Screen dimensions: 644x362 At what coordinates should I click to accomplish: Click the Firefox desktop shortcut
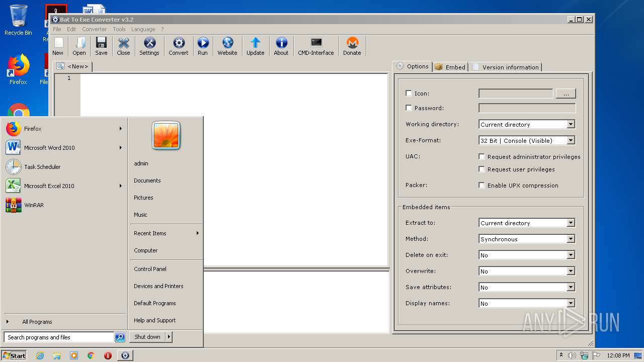pyautogui.click(x=18, y=69)
